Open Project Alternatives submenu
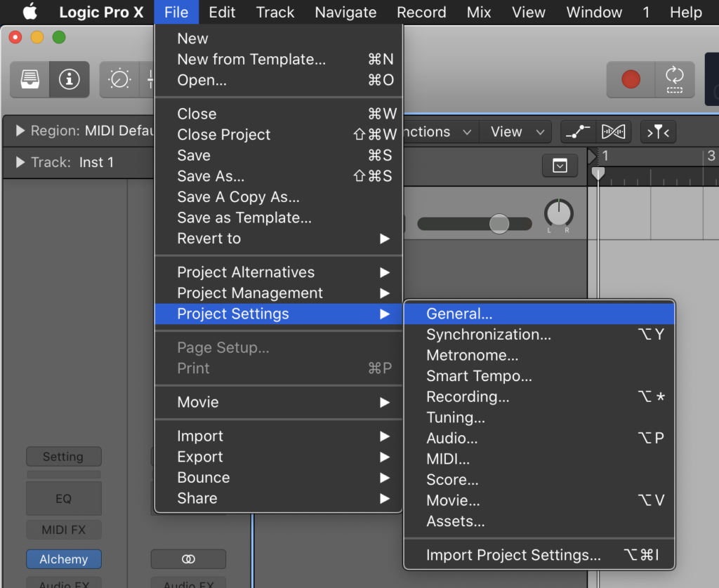The image size is (719, 588). point(279,272)
